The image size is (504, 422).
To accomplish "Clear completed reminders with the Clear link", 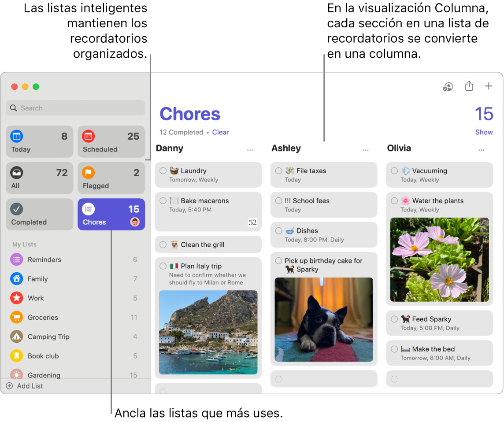I will [x=220, y=132].
